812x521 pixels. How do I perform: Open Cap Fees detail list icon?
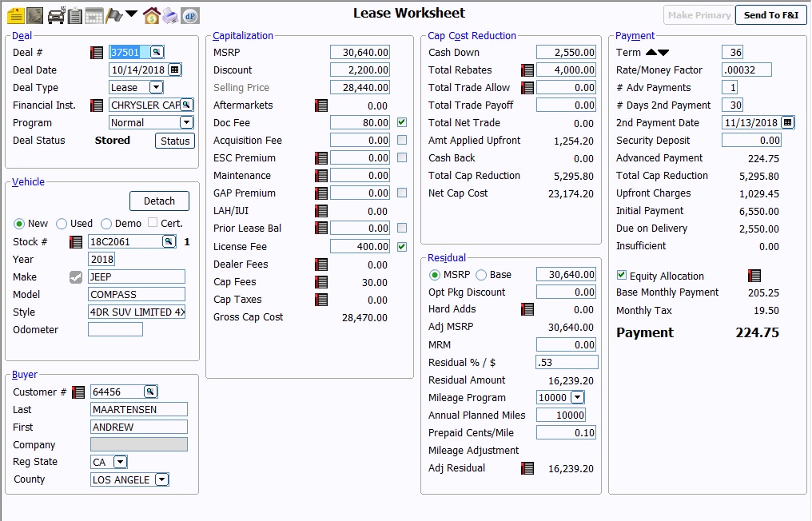[321, 282]
